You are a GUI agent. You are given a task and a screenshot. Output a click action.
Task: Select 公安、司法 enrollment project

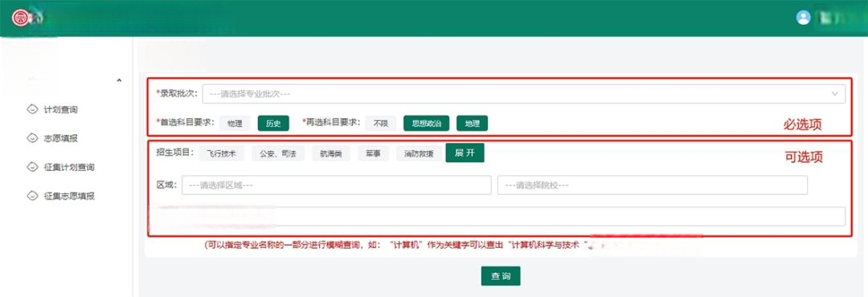(278, 153)
